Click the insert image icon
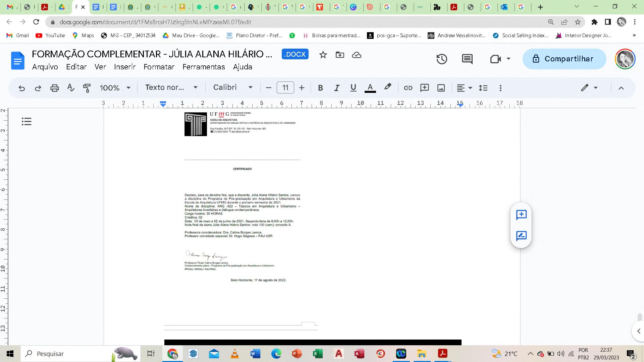 (441, 88)
